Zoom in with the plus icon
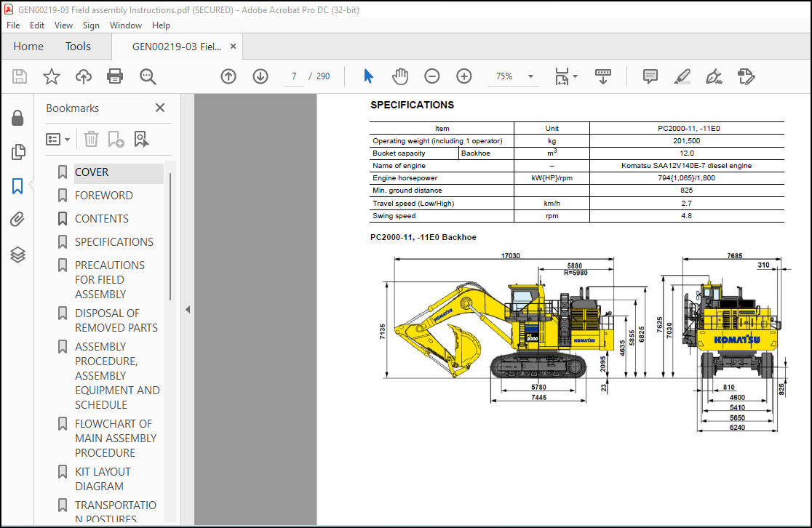 (464, 76)
